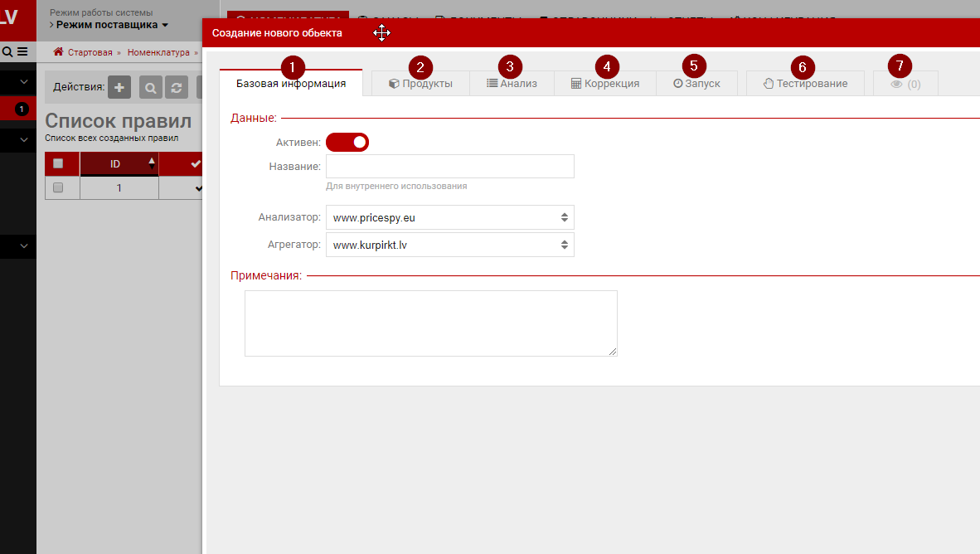
Task: Click the magnifier icon in the Actions bar
Action: [x=151, y=87]
